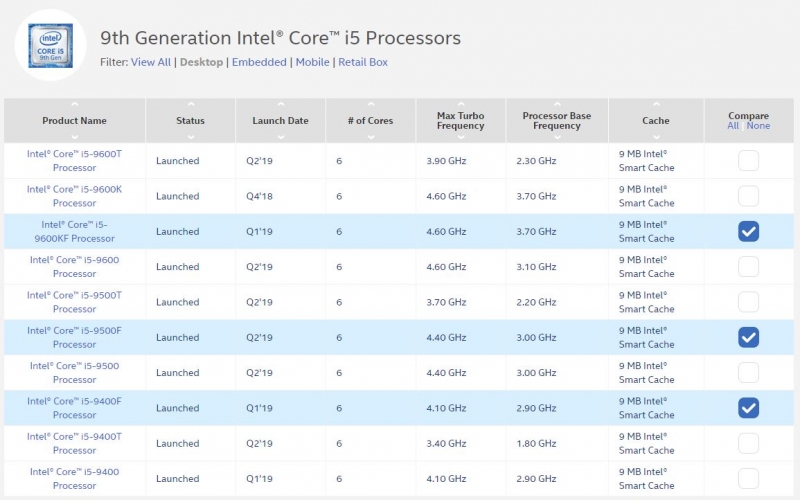Click Cache column header
The image size is (800, 500).
click(656, 121)
